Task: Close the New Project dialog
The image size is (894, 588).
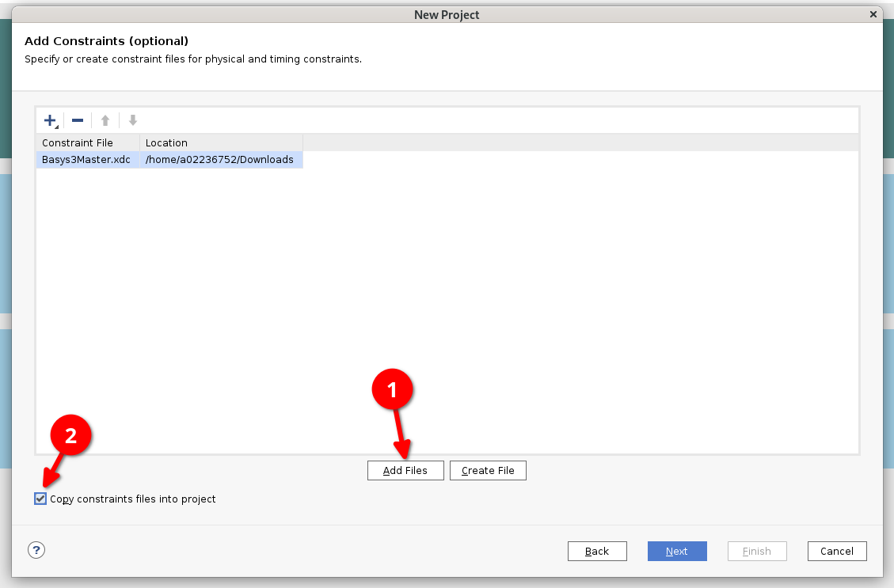Action: pos(873,14)
